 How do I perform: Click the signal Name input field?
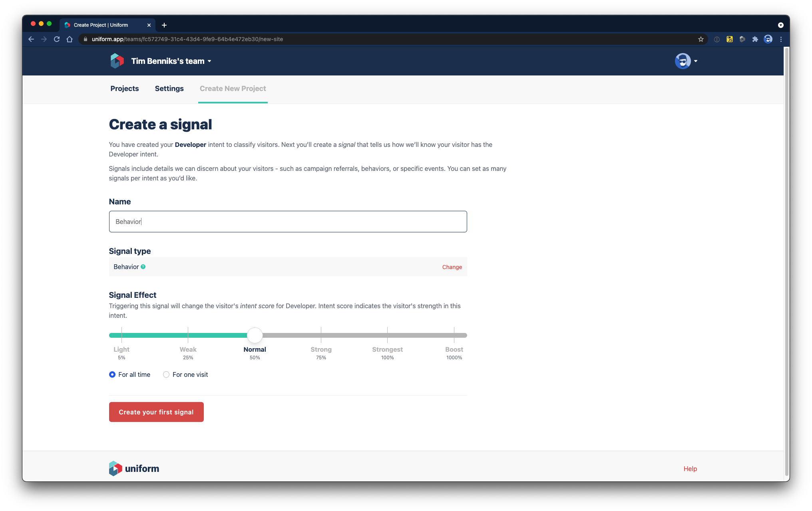[x=288, y=222]
